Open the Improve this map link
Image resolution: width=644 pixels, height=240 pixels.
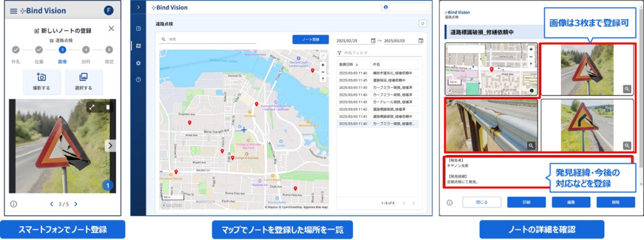pos(315,207)
